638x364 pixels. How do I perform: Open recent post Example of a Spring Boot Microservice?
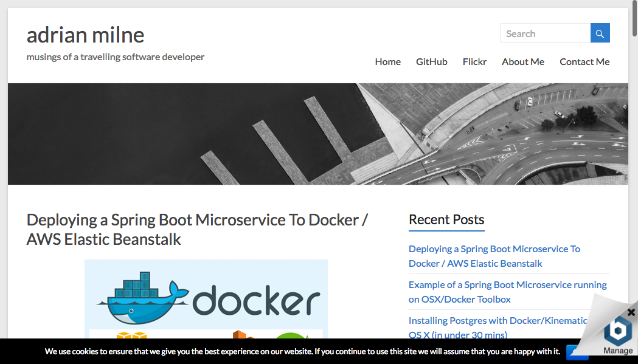click(x=507, y=292)
